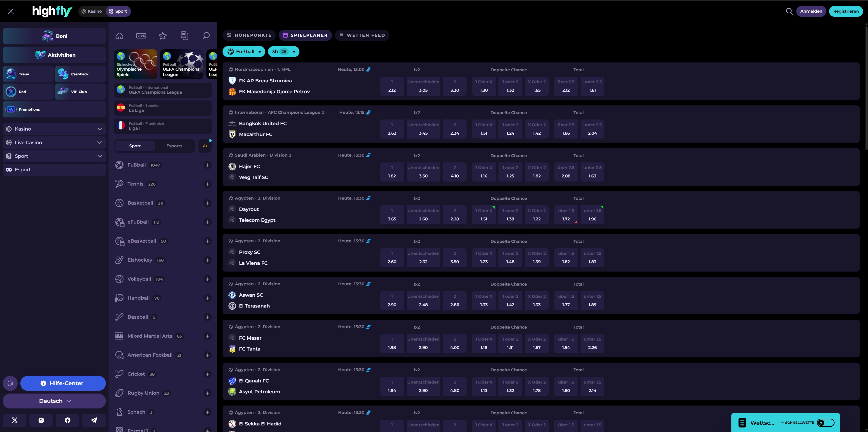This screenshot has height=432, width=868.
Task: Open favorites via the star icon
Action: click(x=163, y=35)
